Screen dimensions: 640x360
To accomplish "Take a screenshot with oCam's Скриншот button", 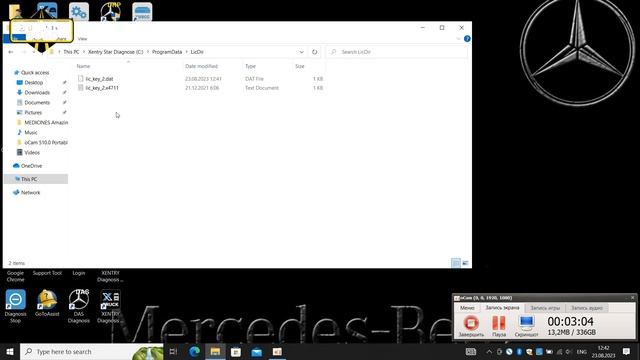I will pyautogui.click(x=526, y=326).
